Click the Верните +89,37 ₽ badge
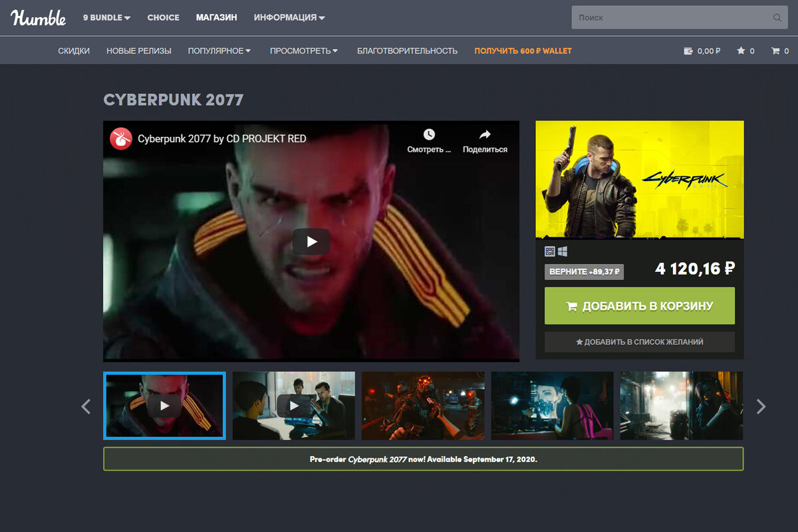Image resolution: width=798 pixels, height=532 pixels. click(584, 271)
